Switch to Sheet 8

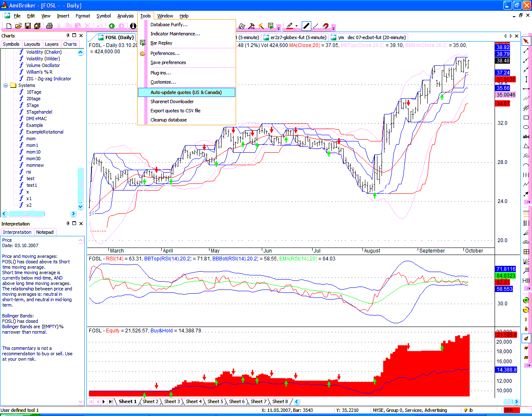pyautogui.click(x=280, y=401)
